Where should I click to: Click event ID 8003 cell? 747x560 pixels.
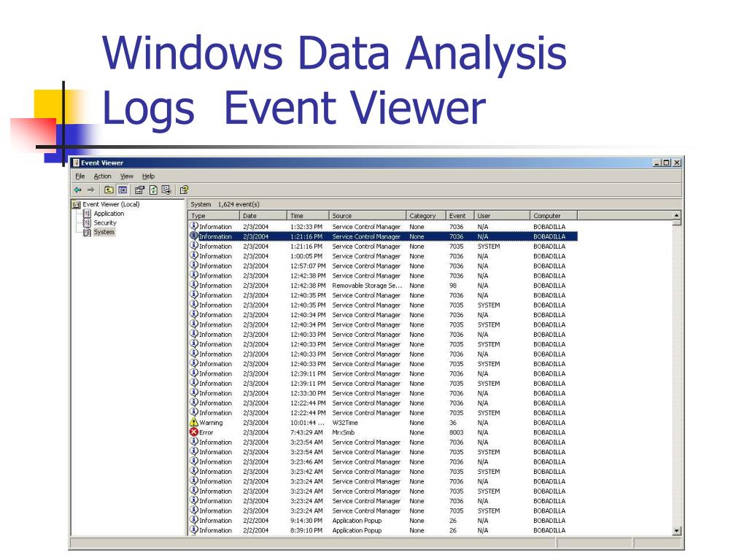click(x=456, y=432)
